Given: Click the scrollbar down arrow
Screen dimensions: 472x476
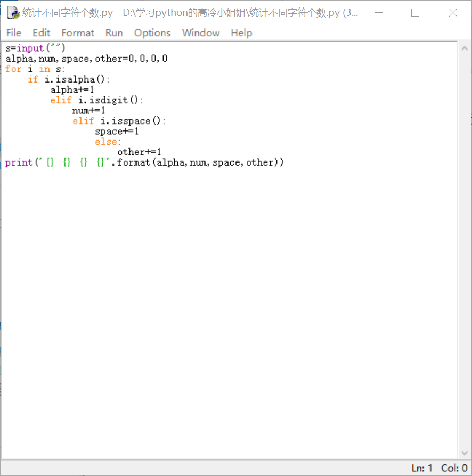Looking at the screenshot, I should (x=465, y=453).
